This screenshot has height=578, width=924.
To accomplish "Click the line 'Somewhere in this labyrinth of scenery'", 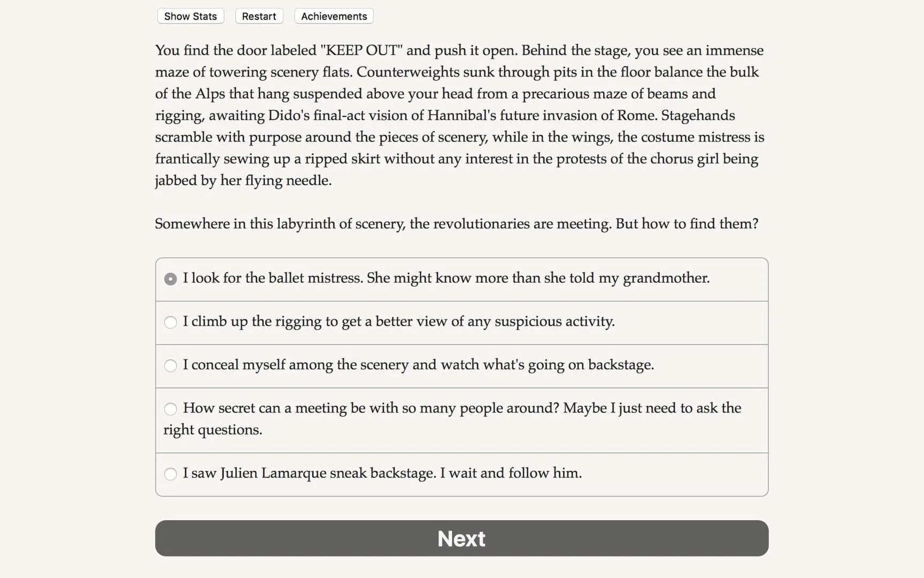I will tap(383, 224).
